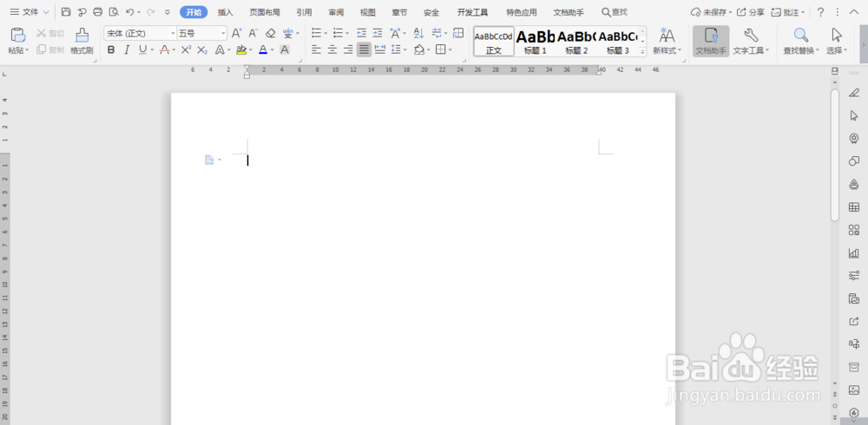Screen dimensions: 868x425
Task: Click the help question mark icon
Action: pyautogui.click(x=821, y=12)
